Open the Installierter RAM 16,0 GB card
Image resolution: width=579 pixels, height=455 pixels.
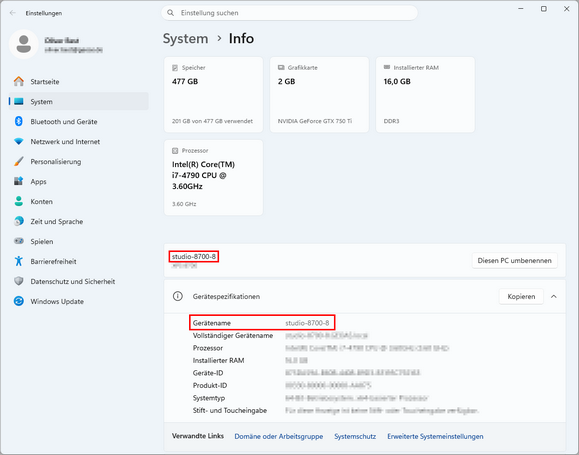(425, 95)
